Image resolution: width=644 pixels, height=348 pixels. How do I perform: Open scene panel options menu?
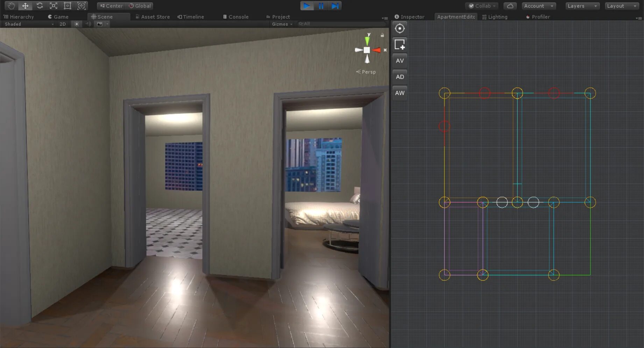tap(385, 18)
